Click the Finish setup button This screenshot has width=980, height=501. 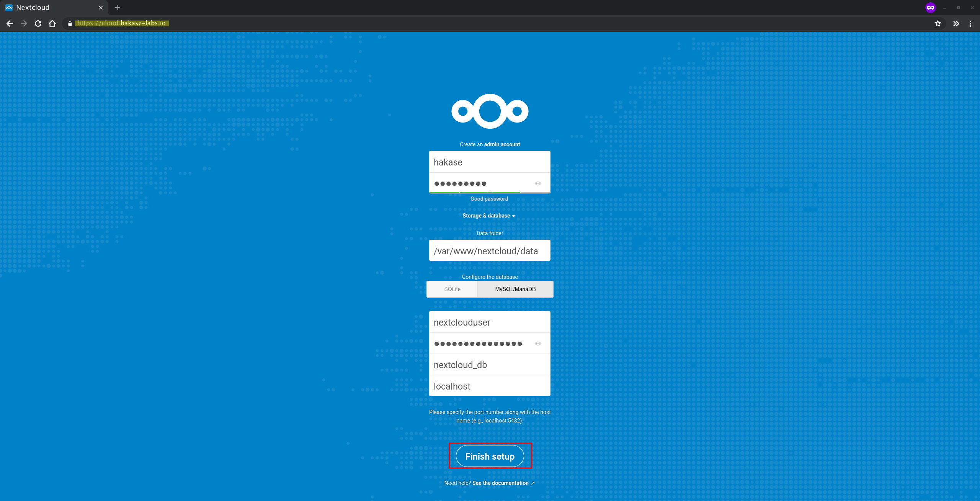pos(490,456)
